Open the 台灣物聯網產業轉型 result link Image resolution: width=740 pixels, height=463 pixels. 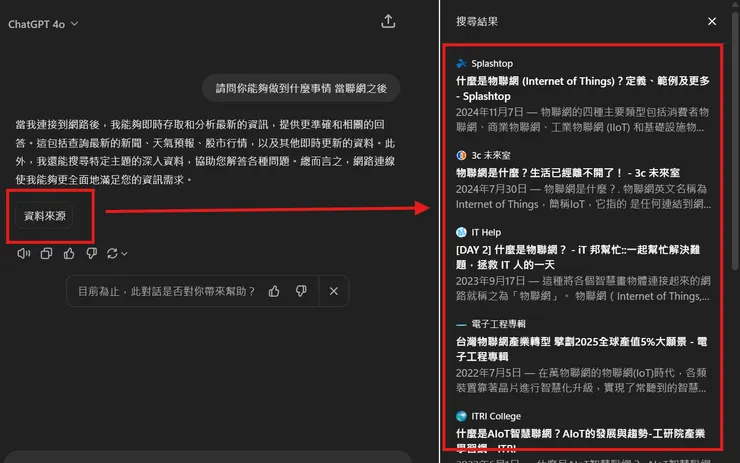[581, 349]
